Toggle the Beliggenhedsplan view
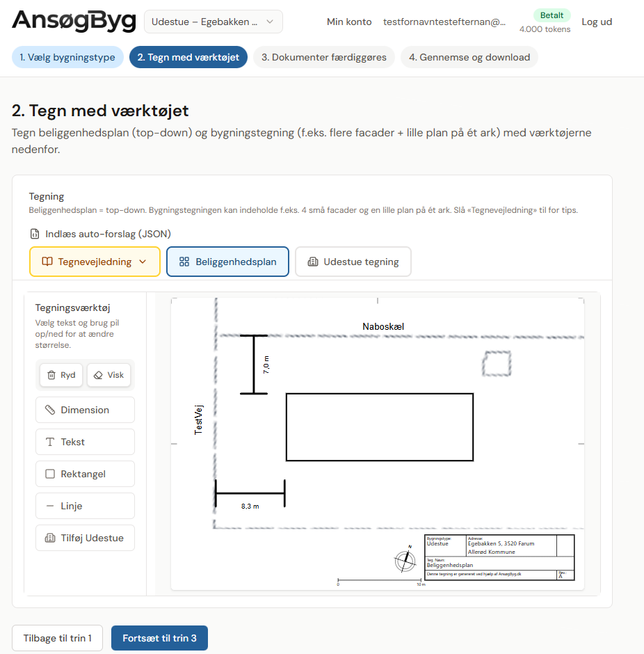644x654 pixels. (x=227, y=262)
